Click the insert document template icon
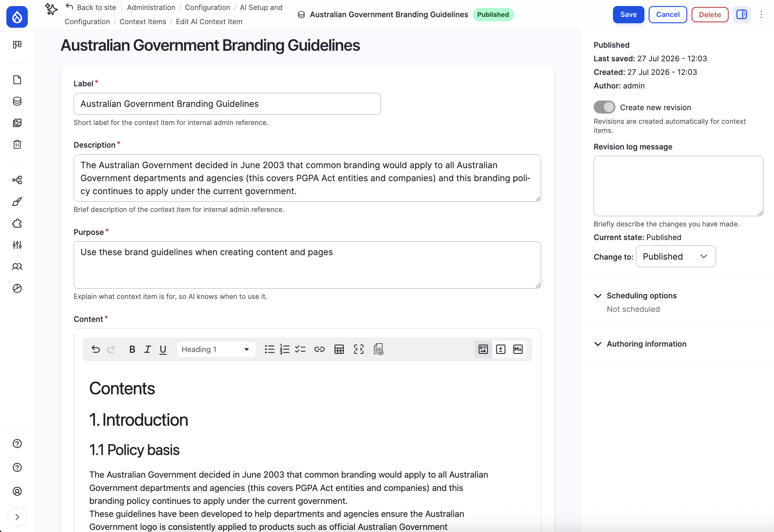This screenshot has height=532, width=774. (x=378, y=349)
